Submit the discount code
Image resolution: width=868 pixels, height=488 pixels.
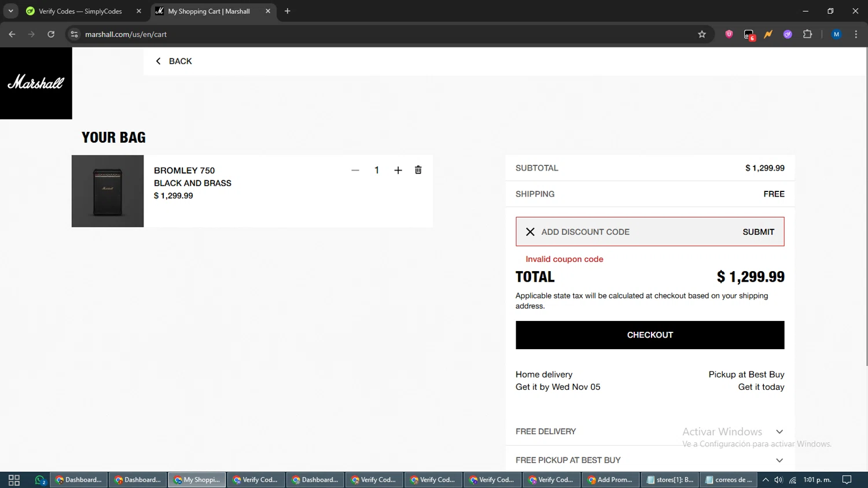[759, 232]
